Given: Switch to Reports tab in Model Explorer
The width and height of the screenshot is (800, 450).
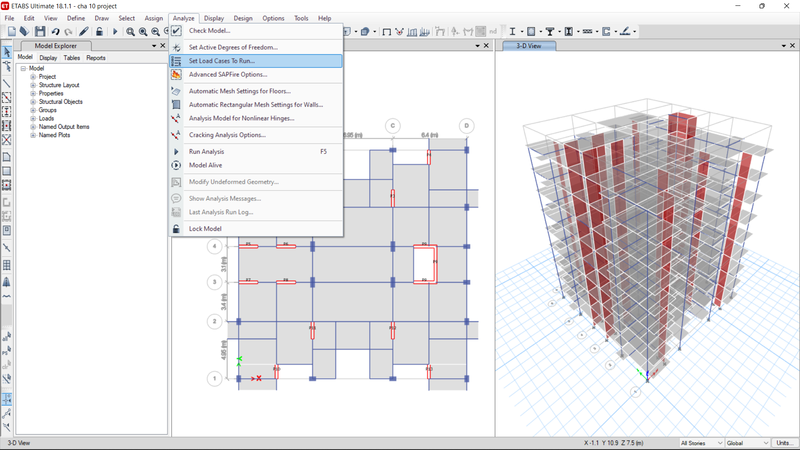Looking at the screenshot, I should click(95, 58).
